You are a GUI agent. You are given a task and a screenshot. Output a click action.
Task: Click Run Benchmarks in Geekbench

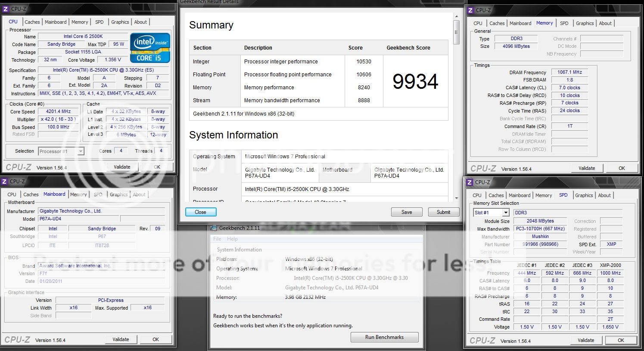(x=385, y=337)
